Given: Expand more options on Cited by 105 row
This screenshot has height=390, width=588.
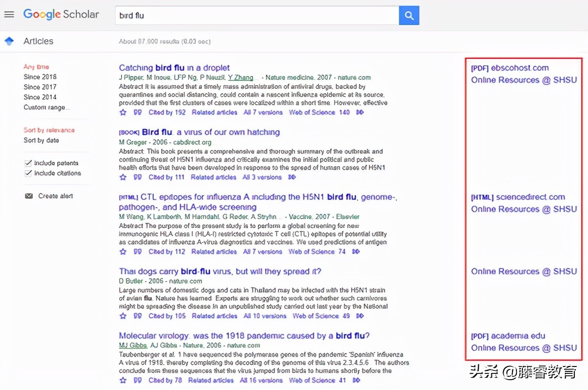Looking at the screenshot, I should pyautogui.click(x=360, y=316).
